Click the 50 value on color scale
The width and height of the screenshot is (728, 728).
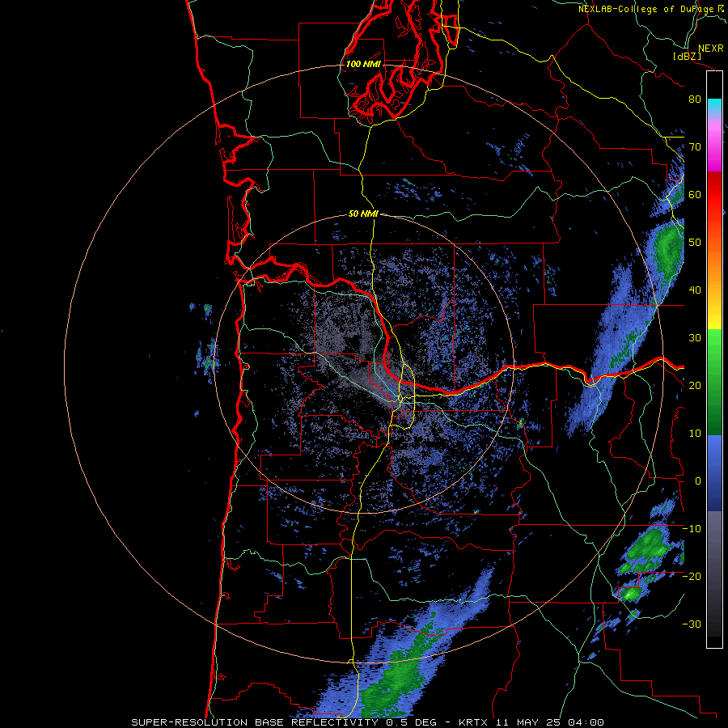695,243
